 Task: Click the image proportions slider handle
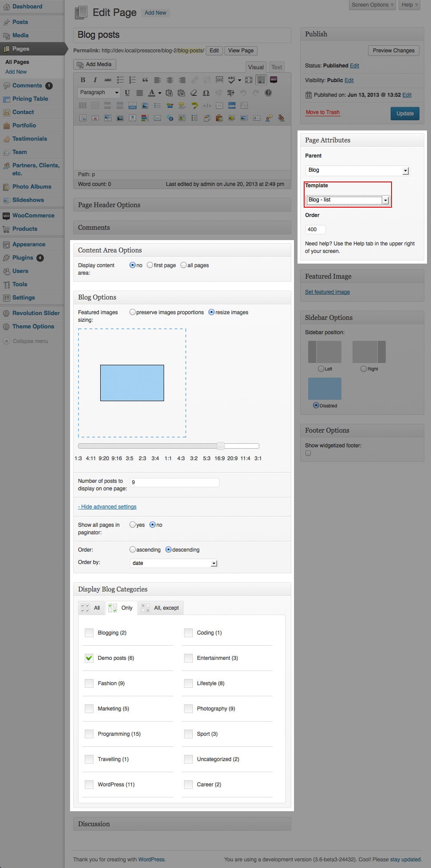click(x=220, y=446)
